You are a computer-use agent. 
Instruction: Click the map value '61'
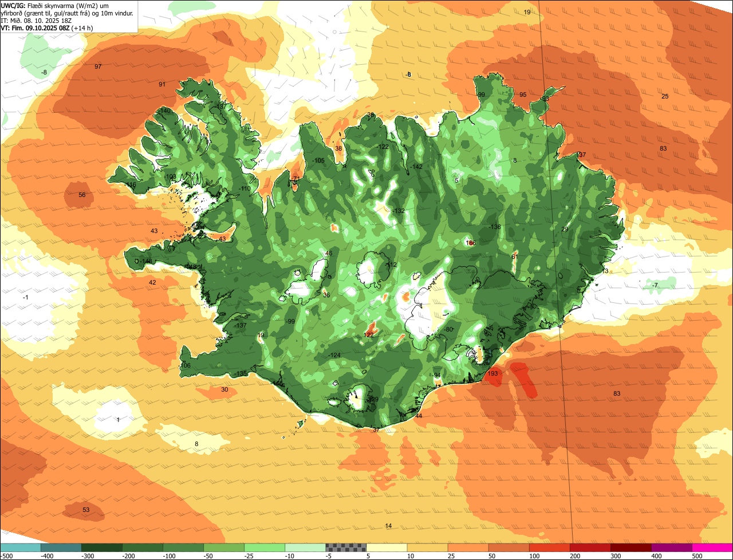click(x=514, y=257)
